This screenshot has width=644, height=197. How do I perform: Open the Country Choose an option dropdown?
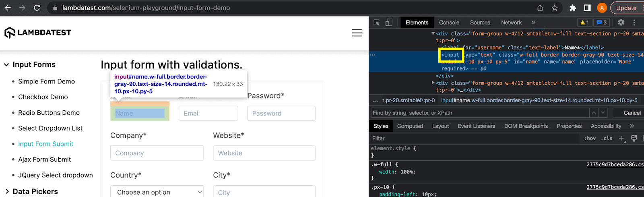(157, 192)
